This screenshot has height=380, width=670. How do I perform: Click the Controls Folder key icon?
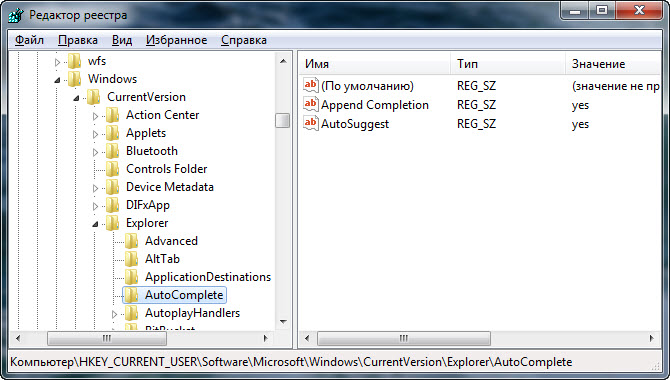112,169
